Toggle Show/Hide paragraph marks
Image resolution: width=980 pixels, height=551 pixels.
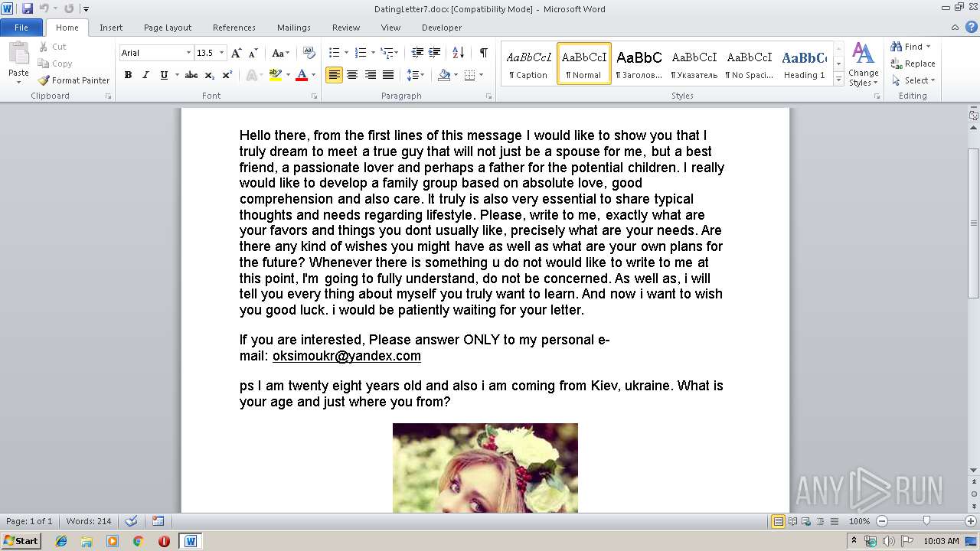point(484,53)
